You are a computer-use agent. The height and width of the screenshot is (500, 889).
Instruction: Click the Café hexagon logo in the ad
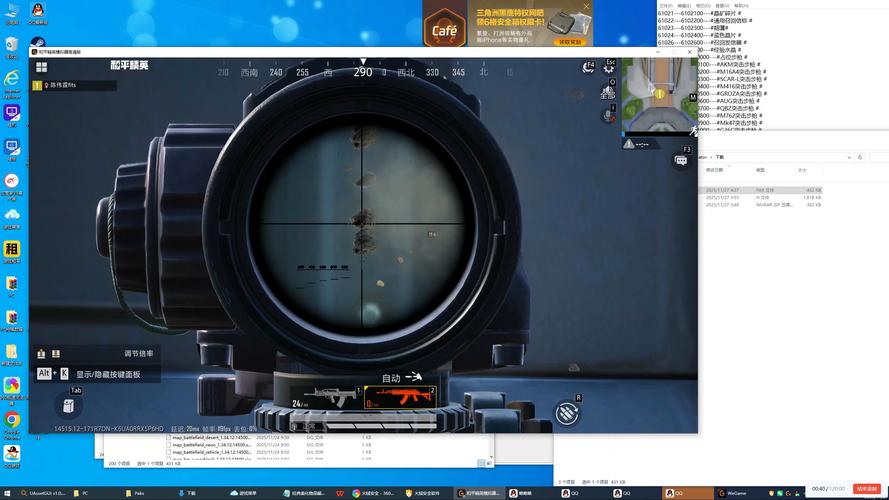point(444,27)
